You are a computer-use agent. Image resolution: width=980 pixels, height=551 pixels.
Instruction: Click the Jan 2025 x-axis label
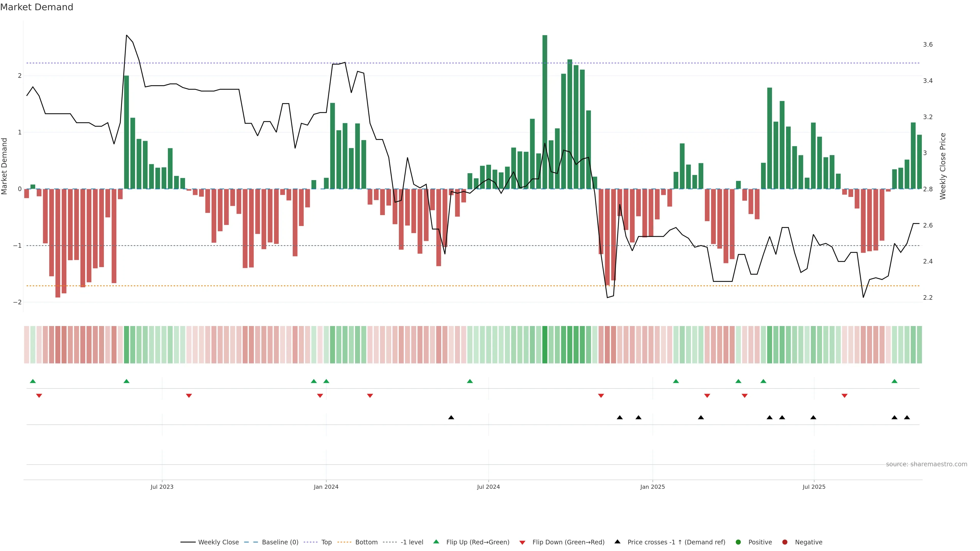point(653,487)
